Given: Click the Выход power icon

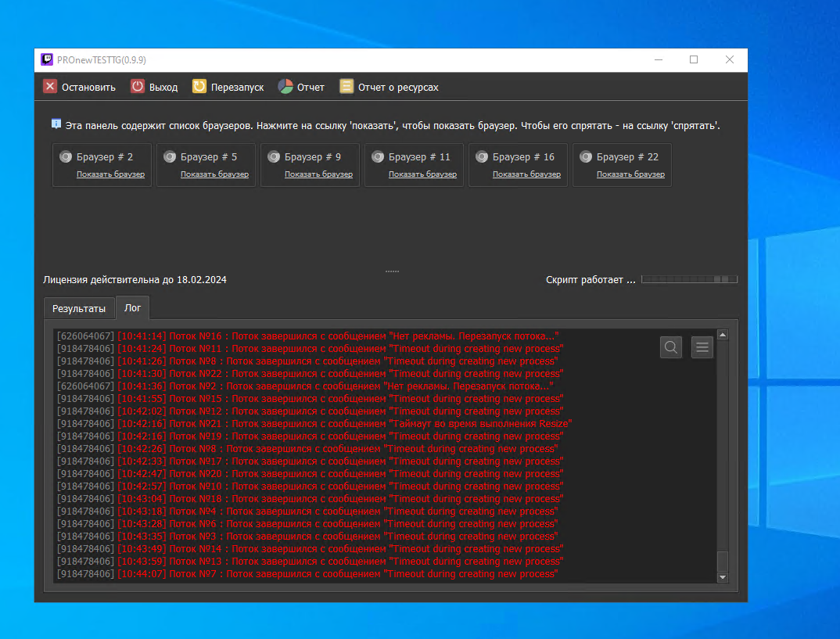Looking at the screenshot, I should coord(138,87).
